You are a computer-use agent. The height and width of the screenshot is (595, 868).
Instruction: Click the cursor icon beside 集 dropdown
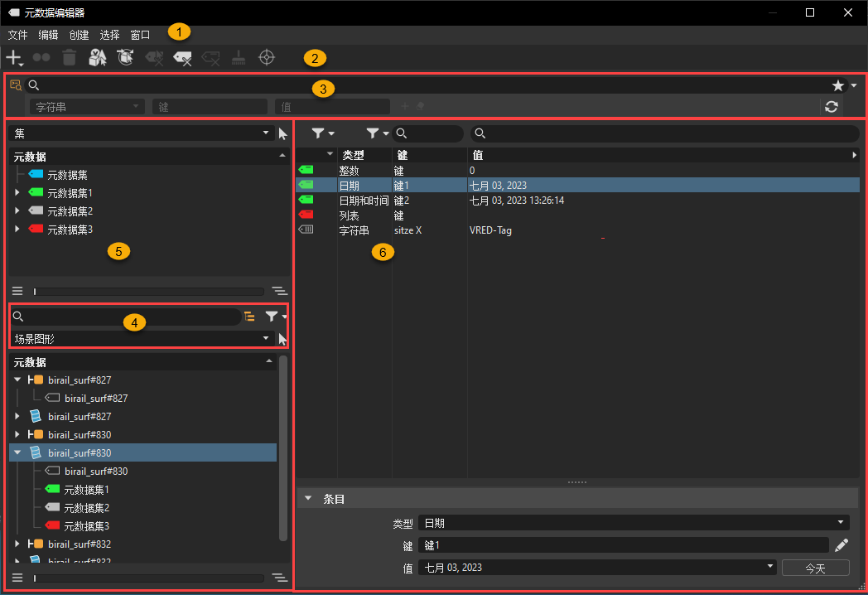point(283,133)
